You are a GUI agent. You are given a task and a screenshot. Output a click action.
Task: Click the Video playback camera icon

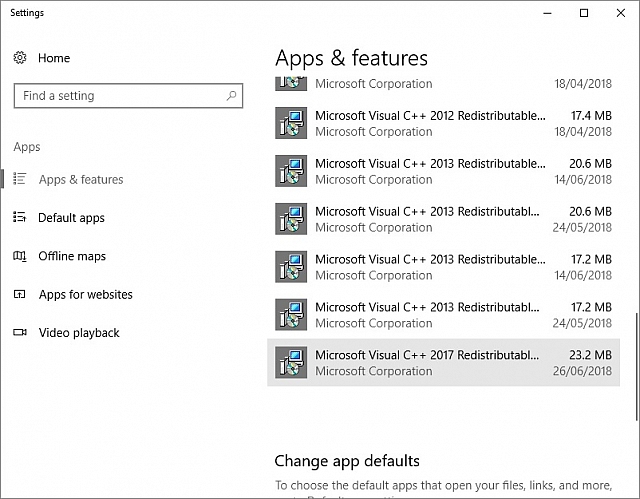coord(20,332)
